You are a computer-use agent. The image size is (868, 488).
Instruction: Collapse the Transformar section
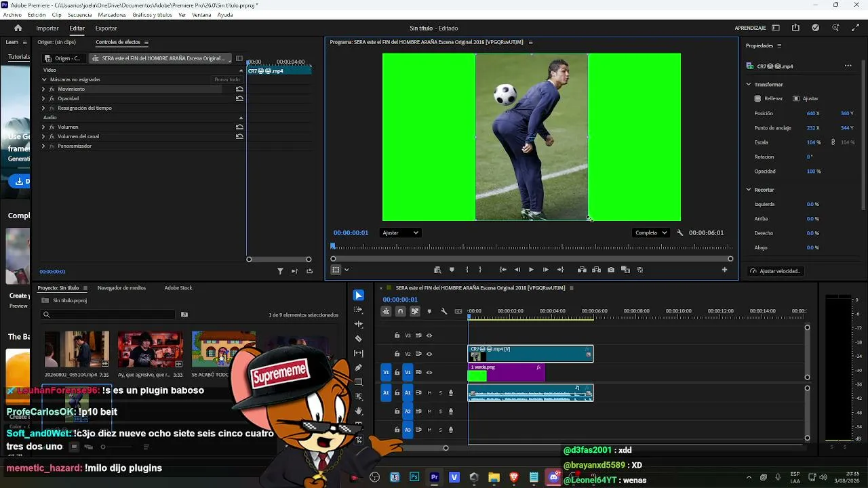749,84
